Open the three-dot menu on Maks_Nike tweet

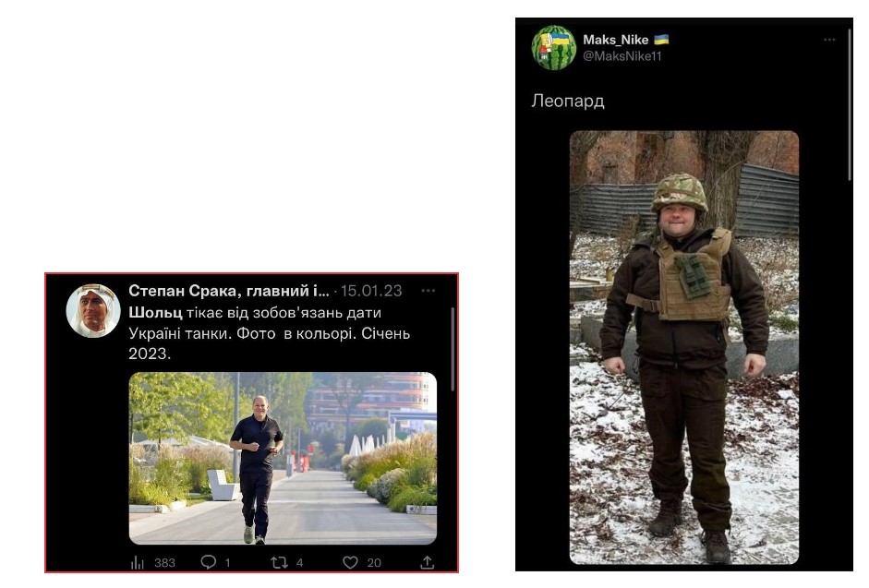click(829, 40)
